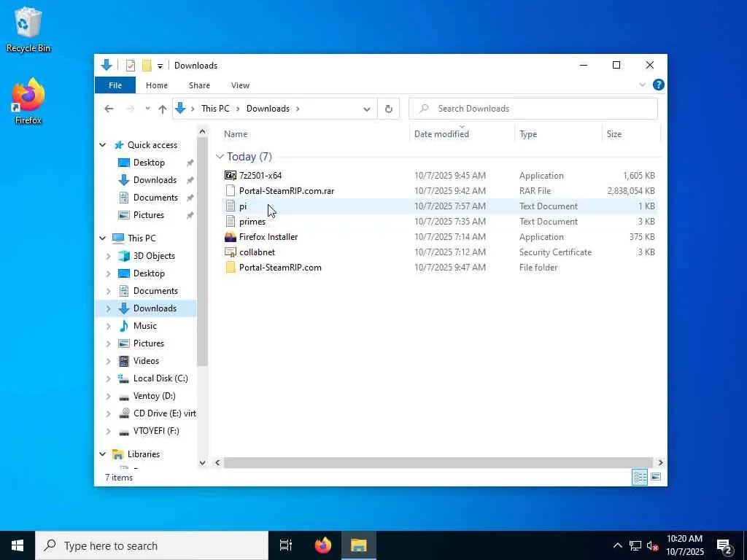Select the 7z2501-x64 application icon
747x560 pixels.
[230, 175]
